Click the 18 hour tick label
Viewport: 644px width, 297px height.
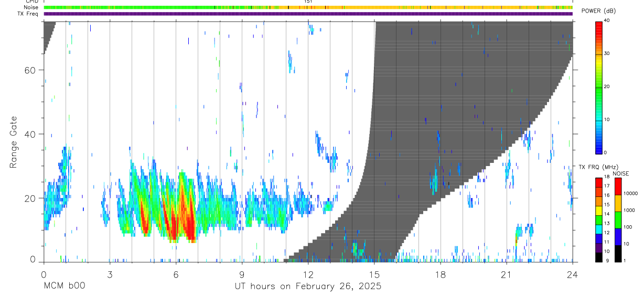[x=441, y=274]
